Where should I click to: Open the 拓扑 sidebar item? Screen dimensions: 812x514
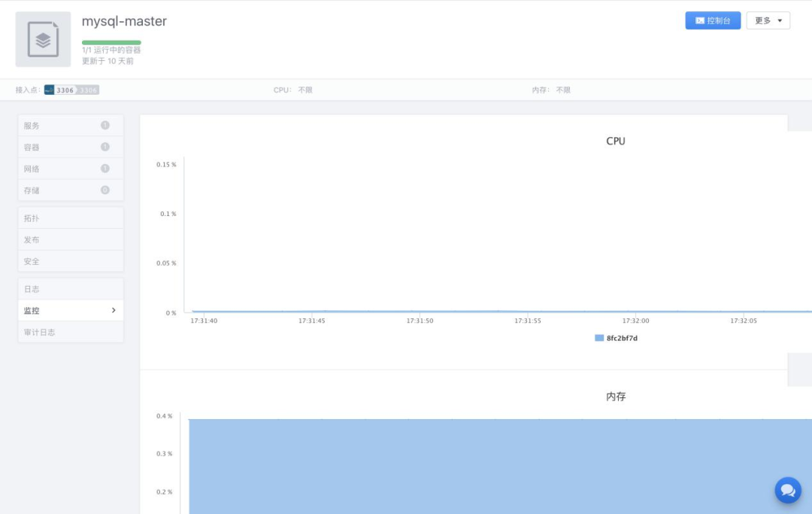tap(71, 218)
